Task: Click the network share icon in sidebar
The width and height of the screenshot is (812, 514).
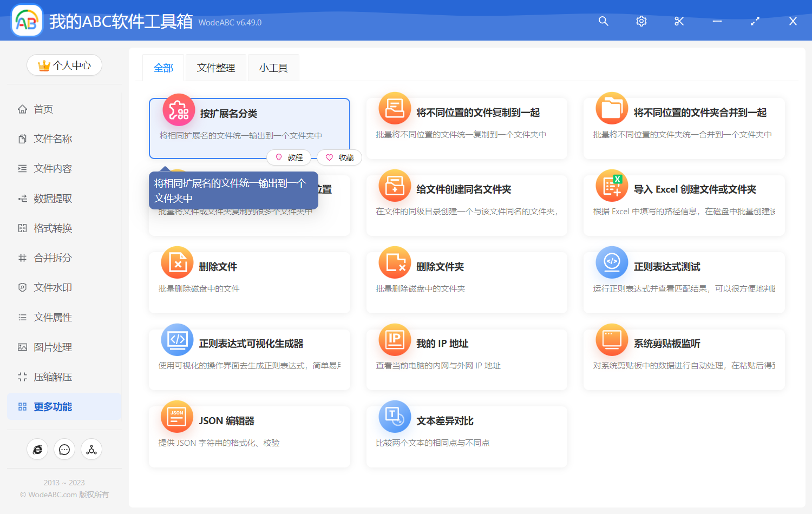Action: click(91, 450)
